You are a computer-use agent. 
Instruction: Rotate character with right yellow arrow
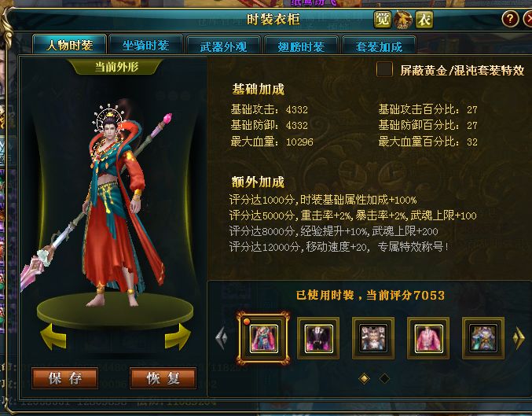pyautogui.click(x=178, y=337)
